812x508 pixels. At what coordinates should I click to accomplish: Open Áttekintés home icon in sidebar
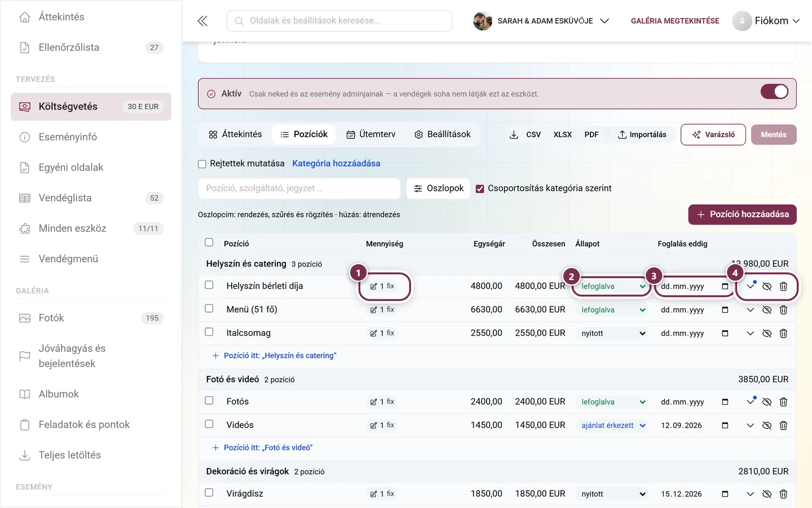pyautogui.click(x=25, y=17)
